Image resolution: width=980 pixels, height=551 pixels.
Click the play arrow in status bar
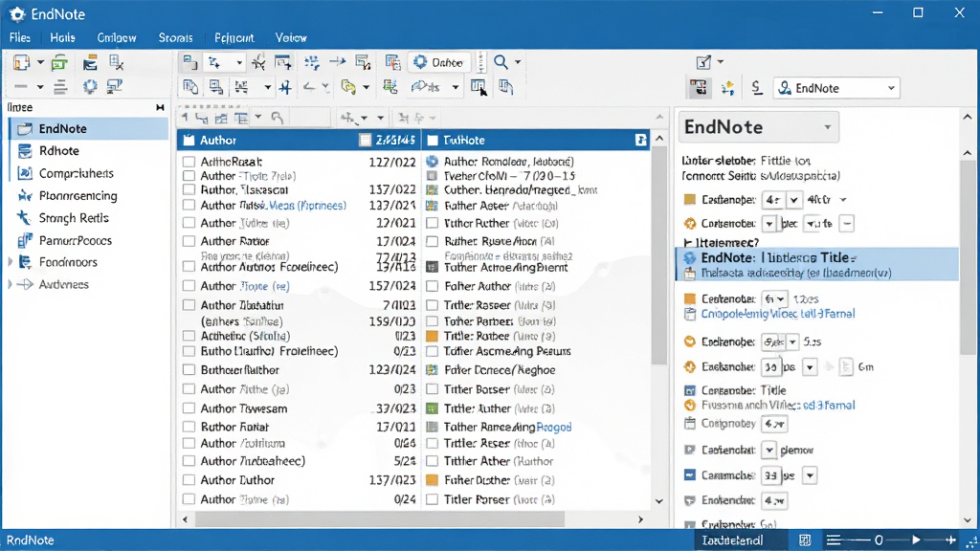point(916,540)
